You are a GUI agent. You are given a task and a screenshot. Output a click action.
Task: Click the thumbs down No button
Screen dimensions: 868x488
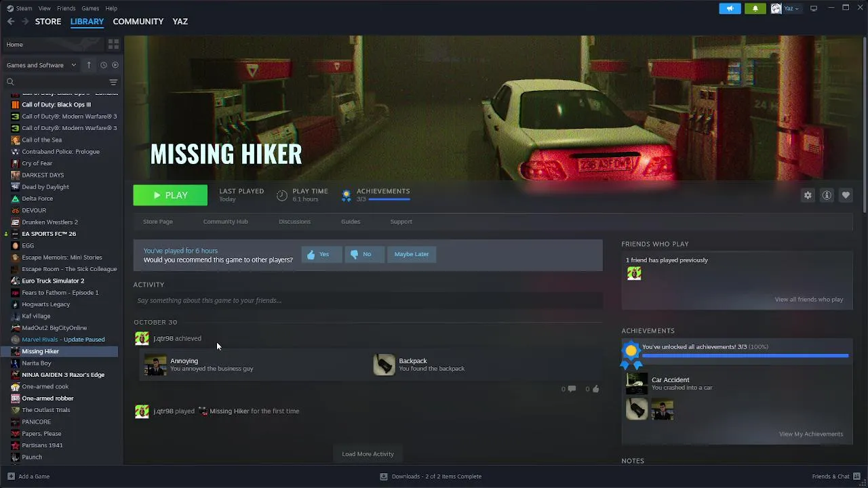[364, 254]
